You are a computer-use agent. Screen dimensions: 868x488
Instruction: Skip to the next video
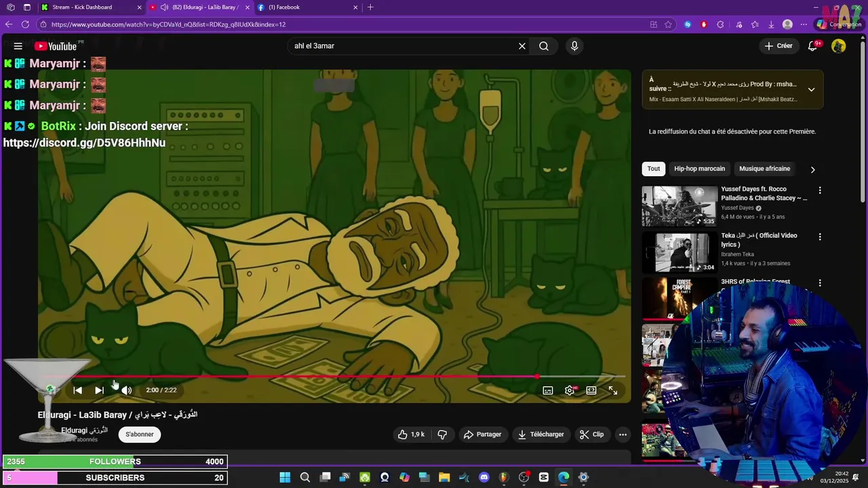coord(100,390)
